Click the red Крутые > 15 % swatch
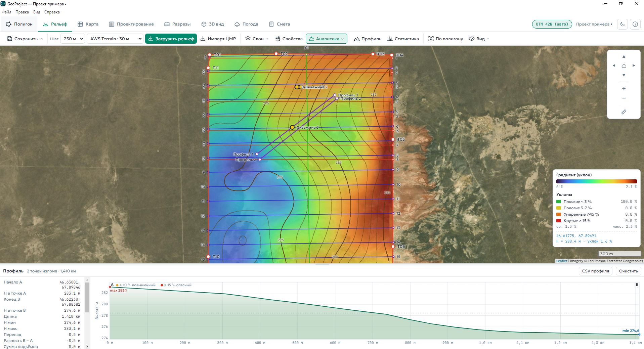 tap(559, 221)
